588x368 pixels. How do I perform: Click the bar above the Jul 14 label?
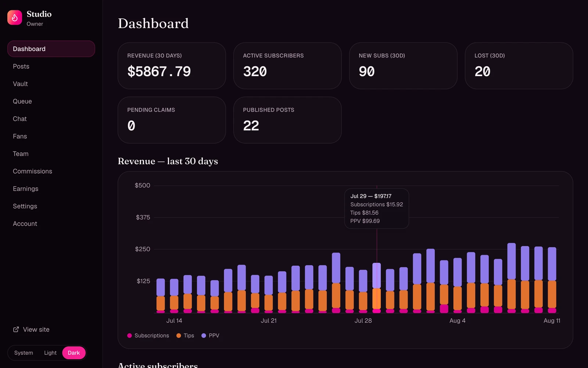click(x=174, y=296)
